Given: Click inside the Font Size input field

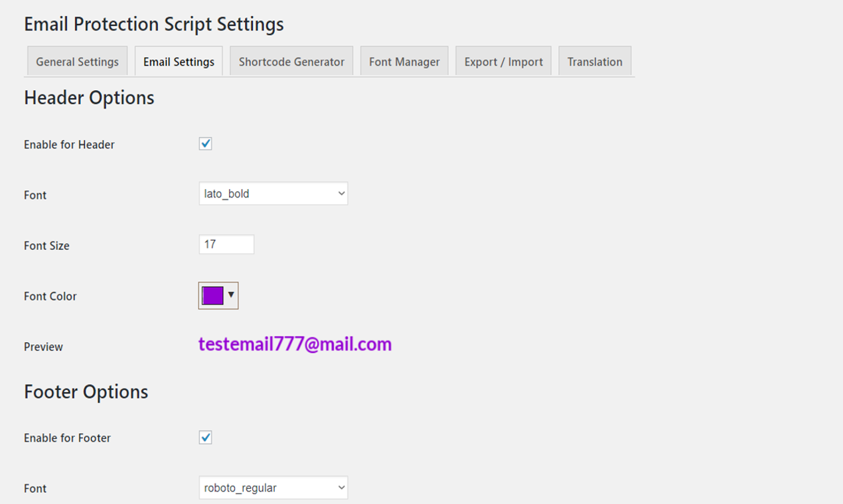Looking at the screenshot, I should [226, 244].
